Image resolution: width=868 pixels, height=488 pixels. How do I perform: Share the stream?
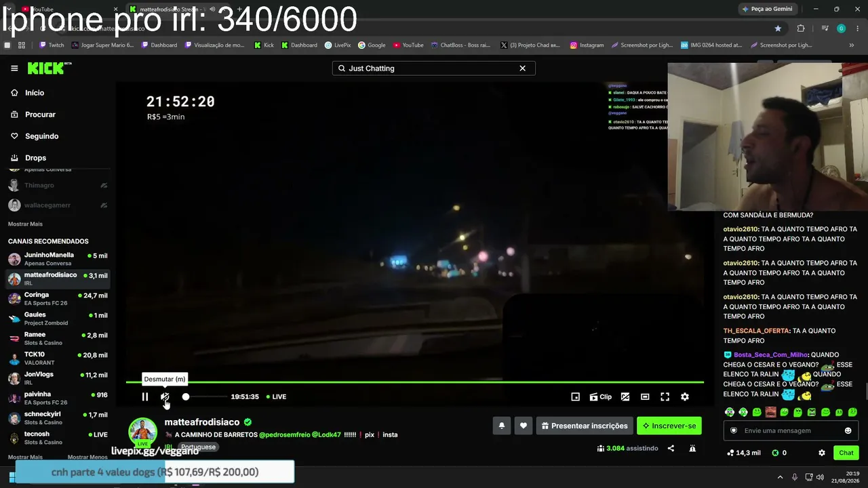point(671,449)
